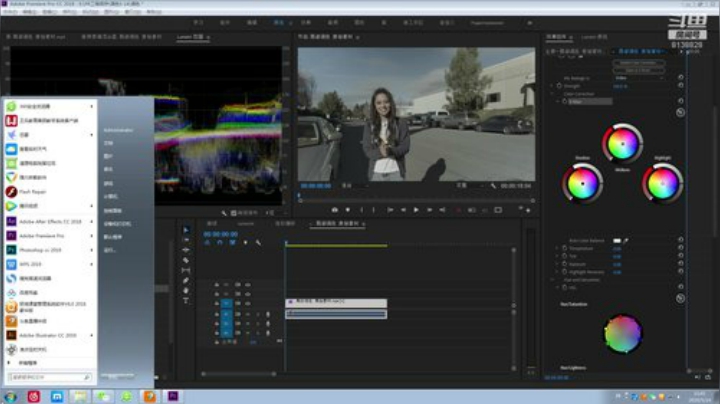Adjust the Shadow color wheel
This screenshot has height=404, width=720.
pos(582,183)
